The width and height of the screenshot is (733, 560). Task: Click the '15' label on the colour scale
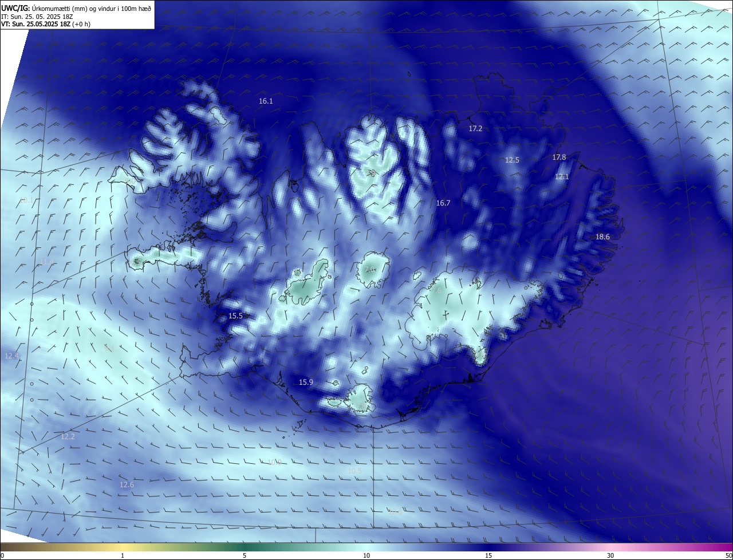click(488, 556)
